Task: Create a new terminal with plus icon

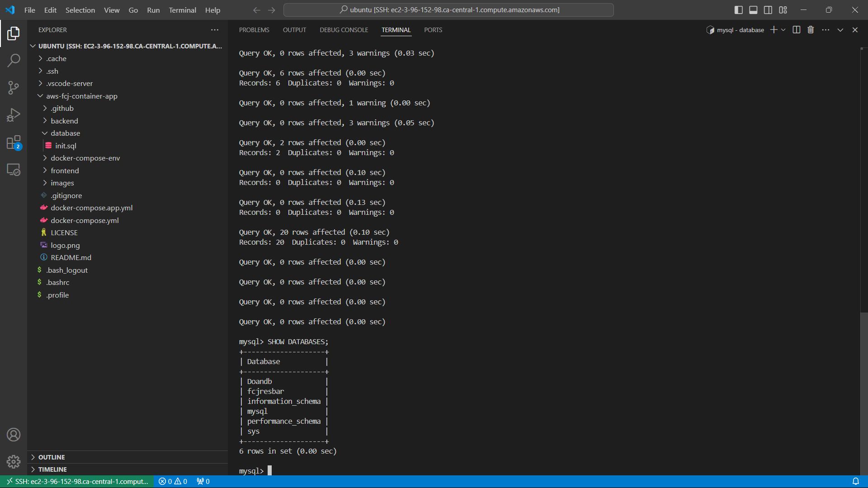Action: click(774, 30)
